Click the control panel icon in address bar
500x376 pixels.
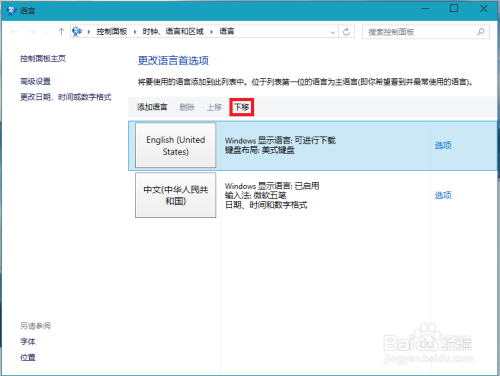[77, 32]
